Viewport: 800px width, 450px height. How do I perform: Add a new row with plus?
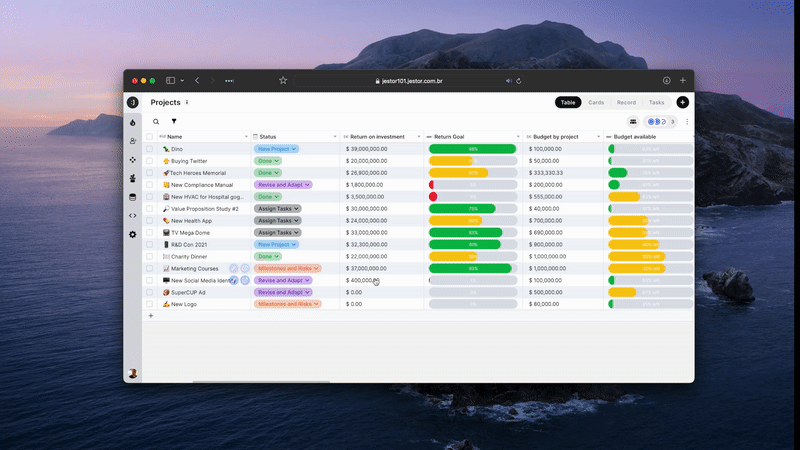pos(151,316)
